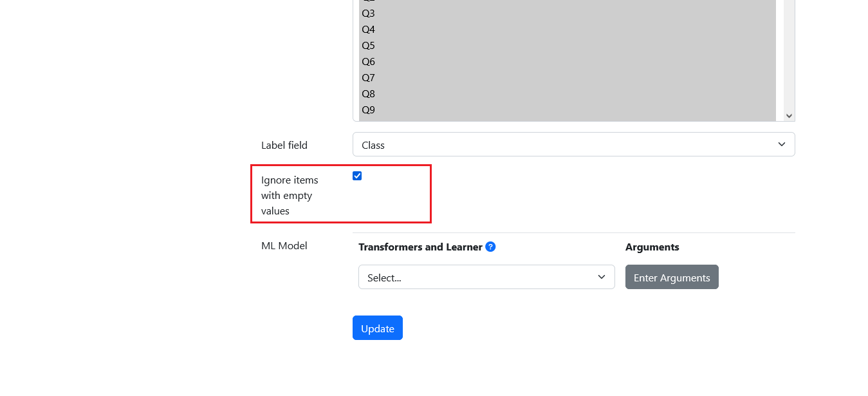Screen dimensions: 868x396
Task: Click the 'ML Model' section label
Action: click(x=284, y=245)
